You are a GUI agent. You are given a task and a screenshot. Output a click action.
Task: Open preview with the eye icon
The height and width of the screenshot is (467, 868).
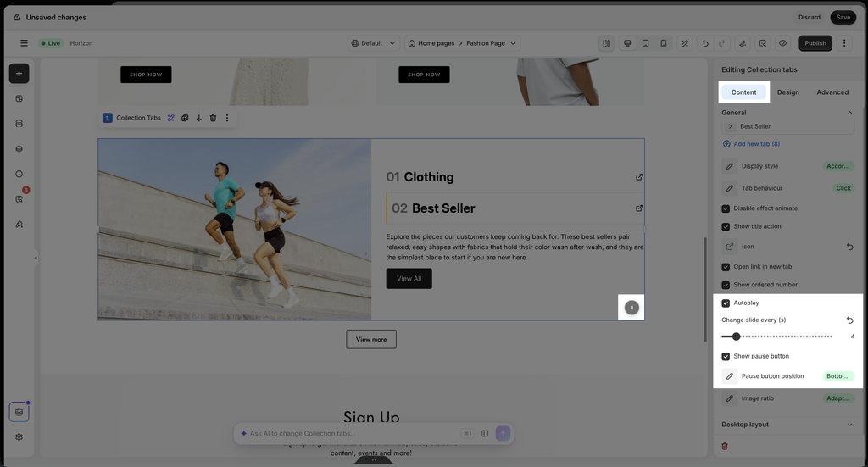click(782, 43)
